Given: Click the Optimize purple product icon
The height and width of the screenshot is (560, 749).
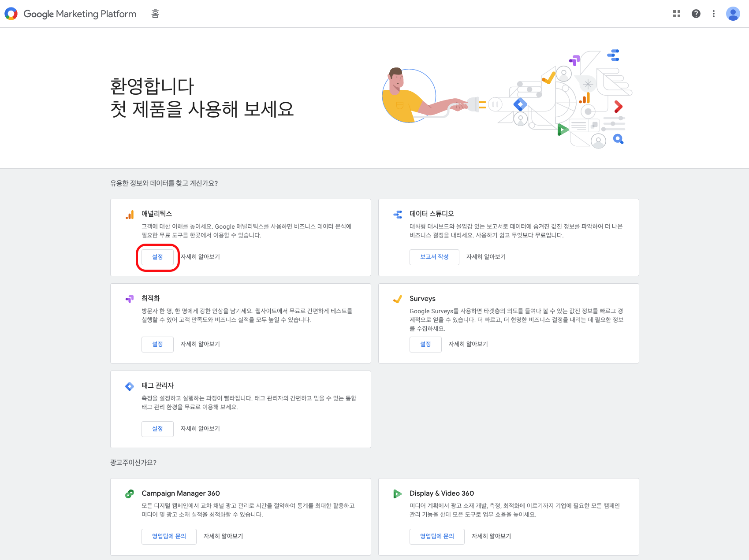Looking at the screenshot, I should point(130,299).
